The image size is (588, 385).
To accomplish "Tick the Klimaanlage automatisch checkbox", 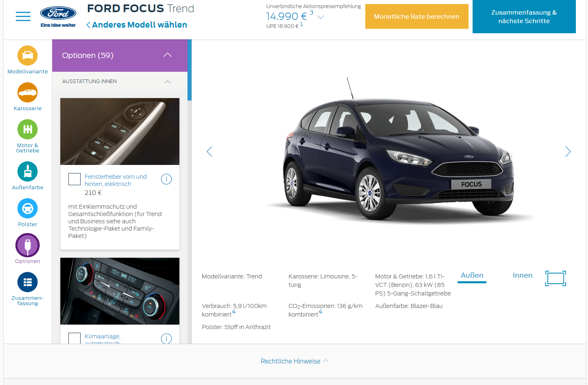I will pyautogui.click(x=75, y=338).
